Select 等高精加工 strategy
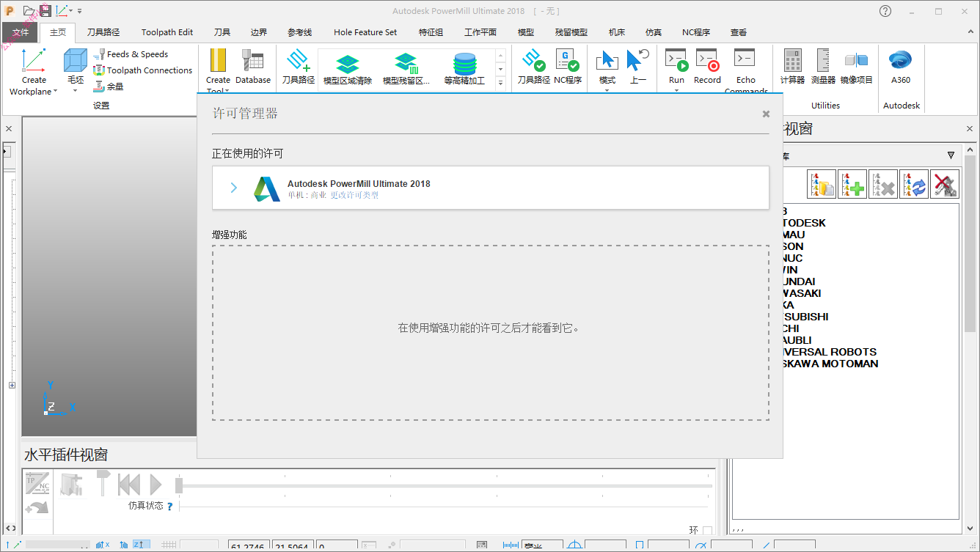Screen dimensions: 980x552 pyautogui.click(x=464, y=70)
